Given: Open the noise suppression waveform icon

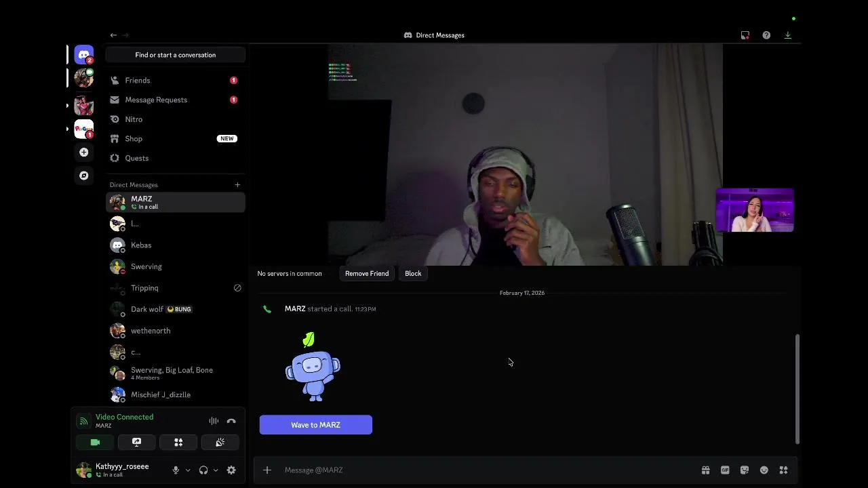Looking at the screenshot, I should click(214, 421).
